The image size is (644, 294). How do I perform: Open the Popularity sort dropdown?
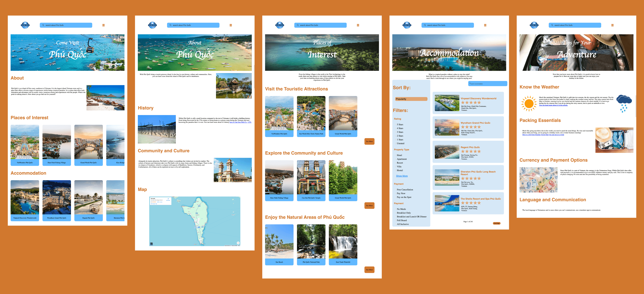pyautogui.click(x=411, y=99)
